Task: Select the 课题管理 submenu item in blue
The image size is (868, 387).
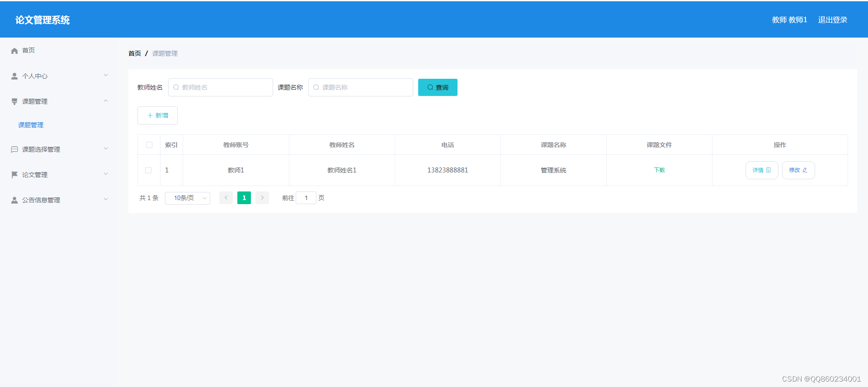Action: (31, 125)
